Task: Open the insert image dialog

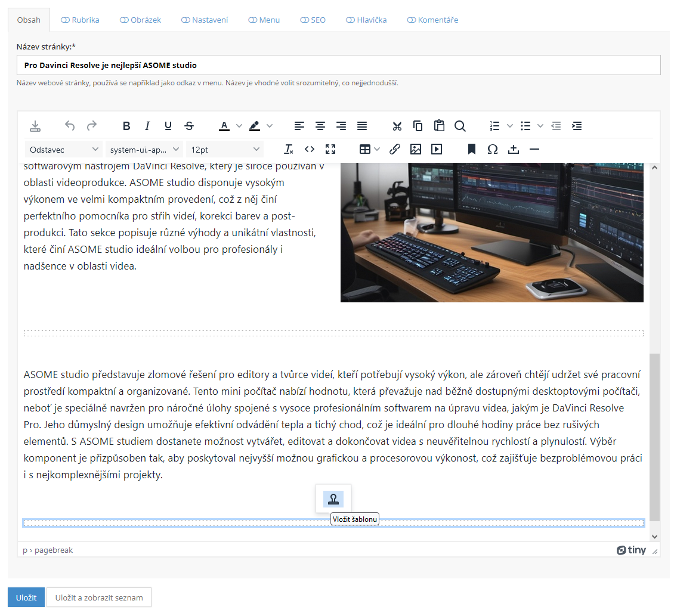Action: [x=416, y=149]
